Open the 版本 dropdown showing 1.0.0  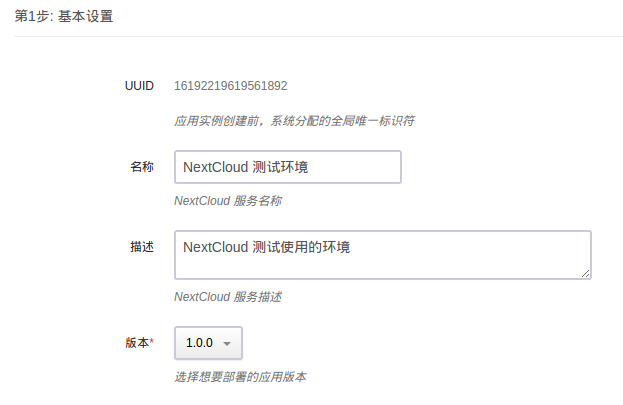(x=208, y=343)
